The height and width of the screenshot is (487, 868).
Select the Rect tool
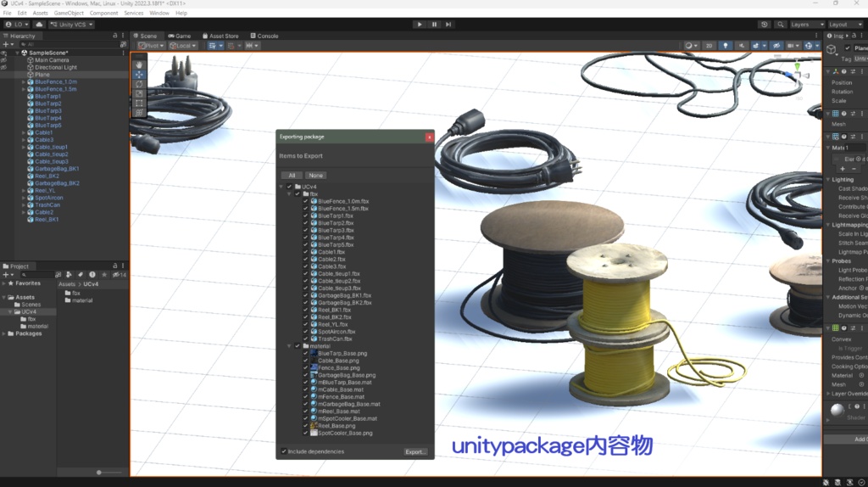click(139, 103)
